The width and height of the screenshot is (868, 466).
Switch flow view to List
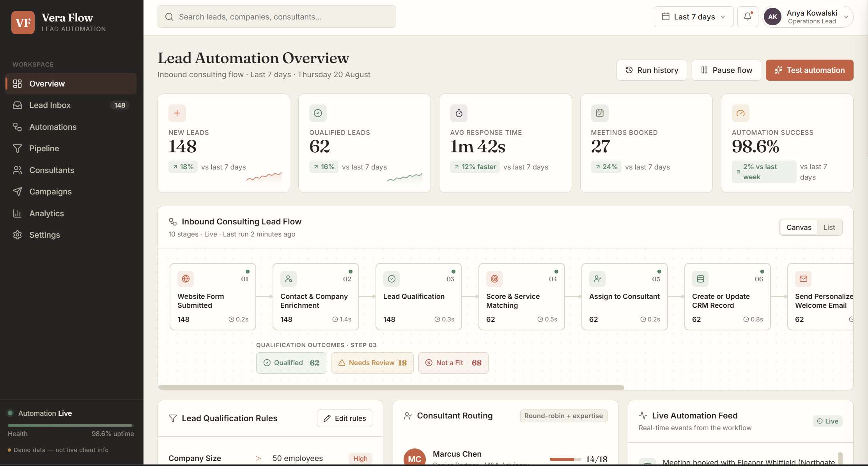click(829, 227)
